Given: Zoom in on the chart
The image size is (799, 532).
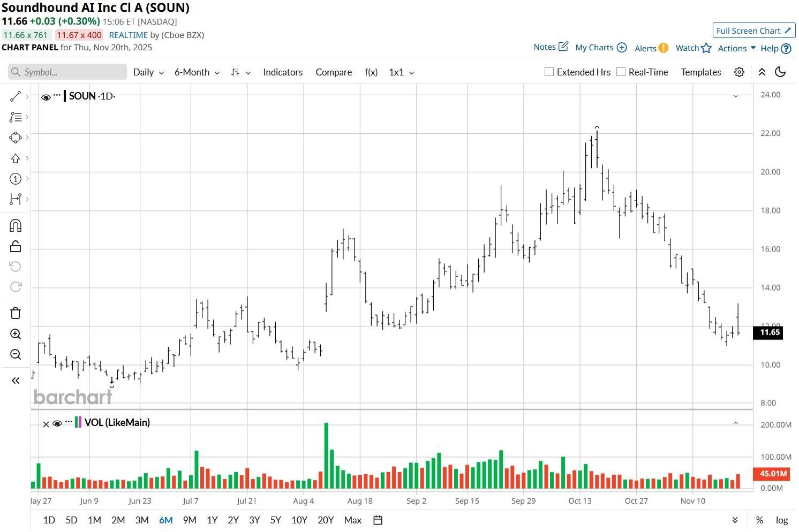Looking at the screenshot, I should 16,334.
